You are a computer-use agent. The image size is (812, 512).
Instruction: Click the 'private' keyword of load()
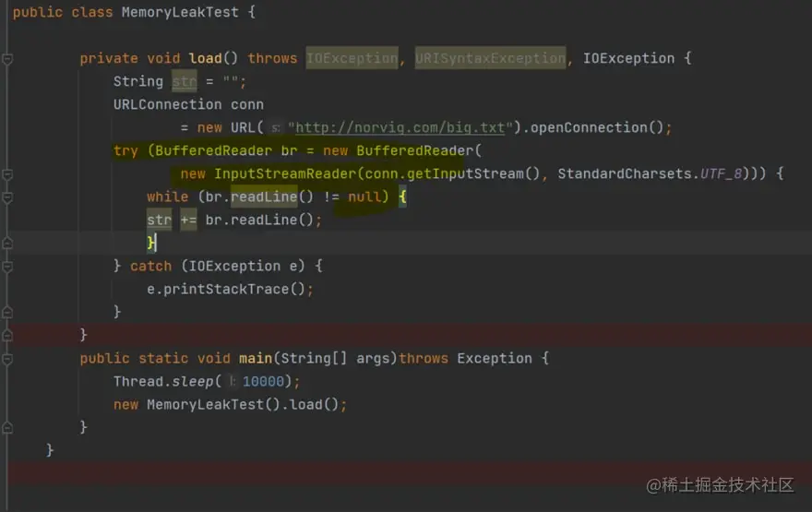(109, 58)
